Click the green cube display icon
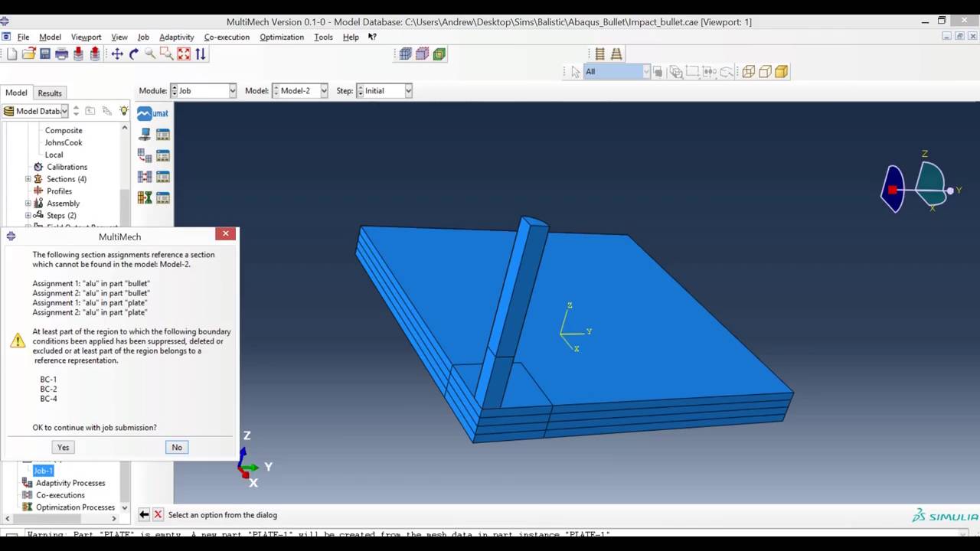Image resolution: width=980 pixels, height=551 pixels. [439, 54]
